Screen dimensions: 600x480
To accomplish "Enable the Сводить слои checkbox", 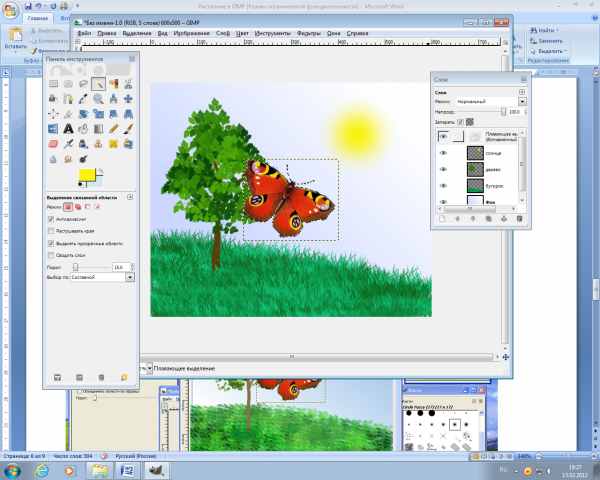I will (x=52, y=255).
